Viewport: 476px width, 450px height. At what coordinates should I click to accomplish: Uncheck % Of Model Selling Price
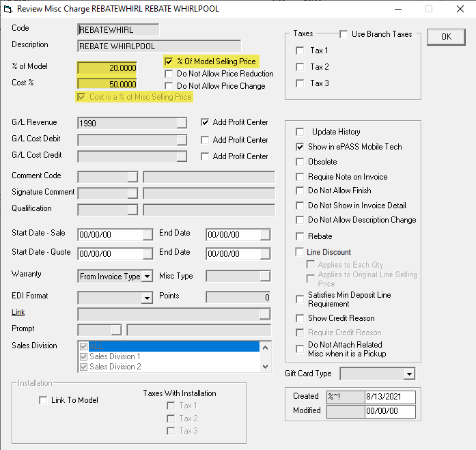click(169, 61)
